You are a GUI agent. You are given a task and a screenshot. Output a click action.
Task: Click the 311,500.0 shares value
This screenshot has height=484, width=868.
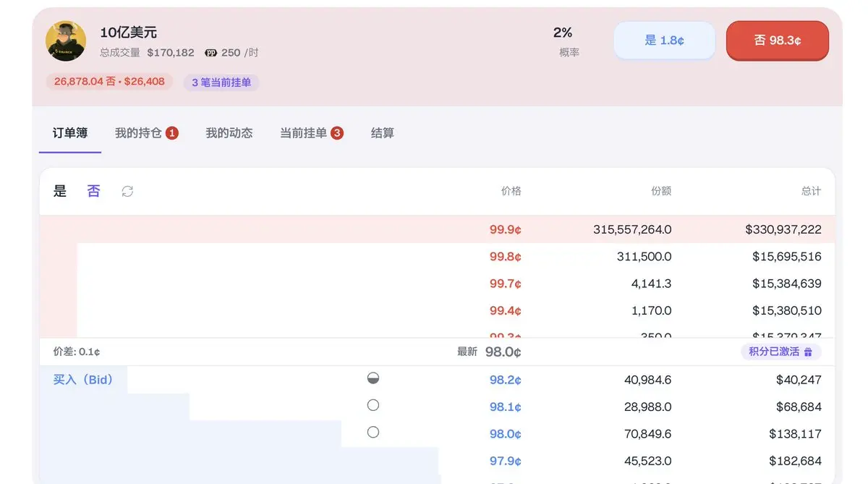point(644,256)
